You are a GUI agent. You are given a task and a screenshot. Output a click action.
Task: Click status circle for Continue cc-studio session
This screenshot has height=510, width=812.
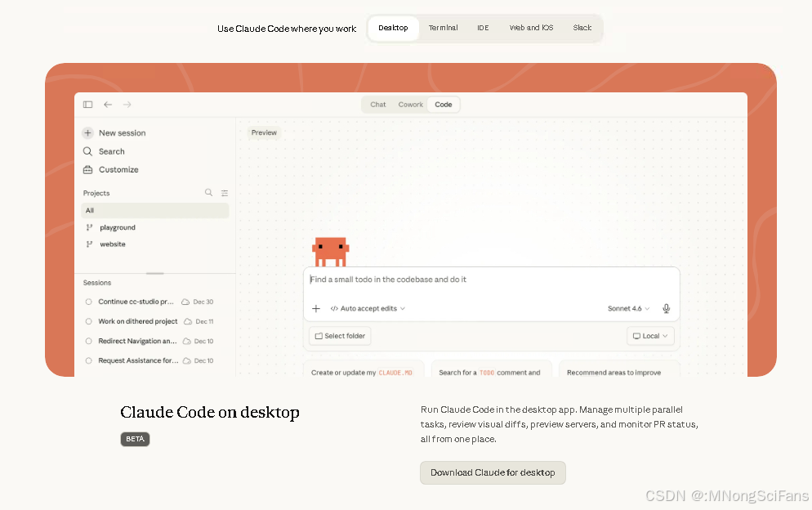point(88,302)
